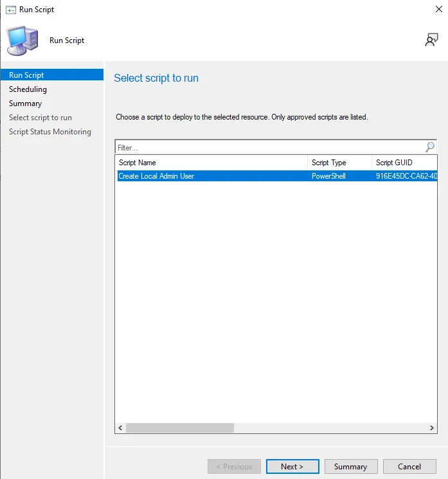Close the Run Script dialog

(x=439, y=9)
